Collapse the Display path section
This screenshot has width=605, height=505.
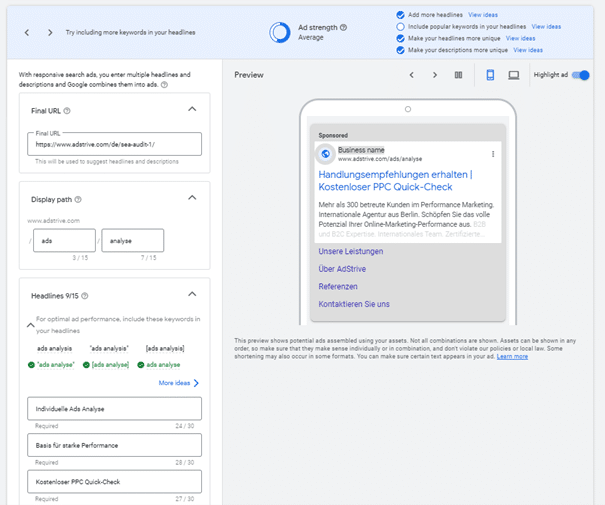[x=192, y=198]
